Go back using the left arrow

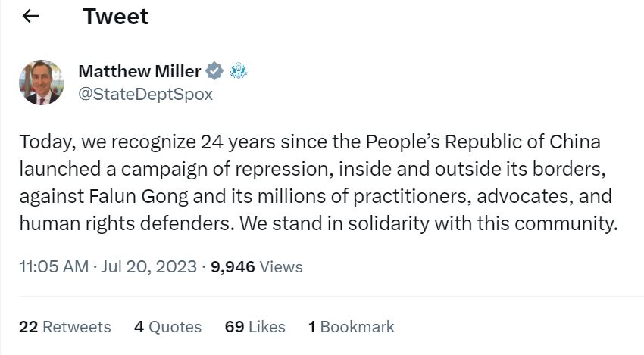click(x=30, y=17)
